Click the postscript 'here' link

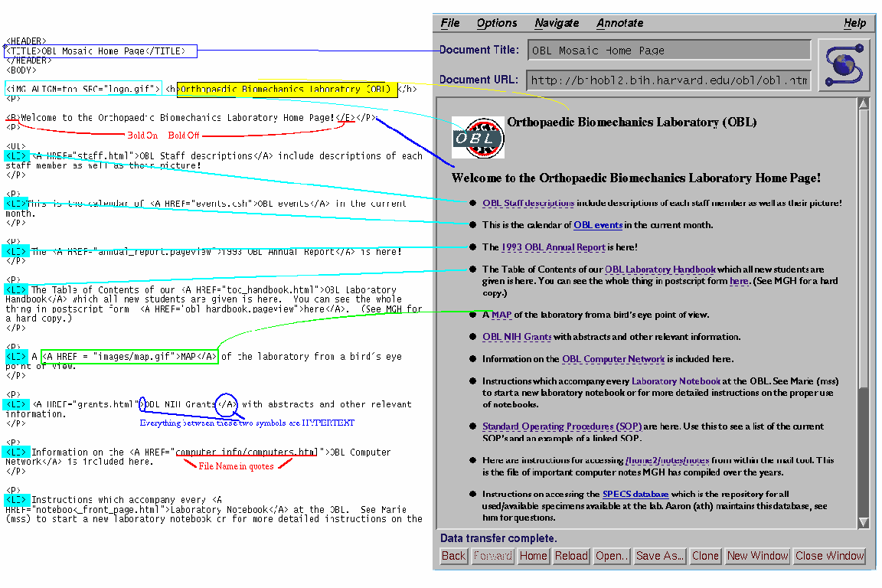[x=739, y=281]
